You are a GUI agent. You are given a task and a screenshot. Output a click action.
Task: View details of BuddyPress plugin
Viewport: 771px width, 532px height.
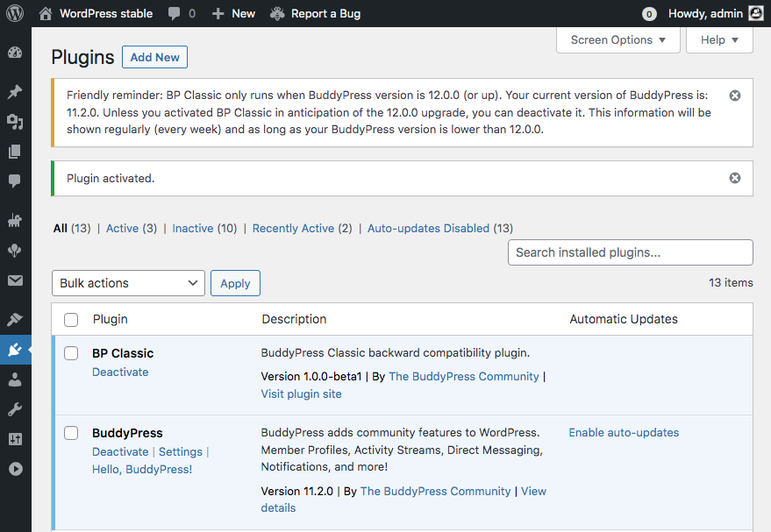tap(533, 491)
